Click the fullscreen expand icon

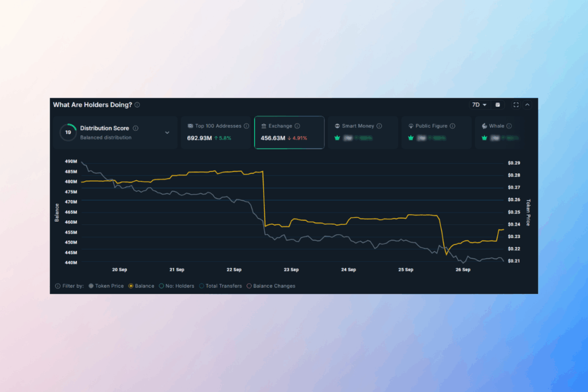(x=516, y=104)
